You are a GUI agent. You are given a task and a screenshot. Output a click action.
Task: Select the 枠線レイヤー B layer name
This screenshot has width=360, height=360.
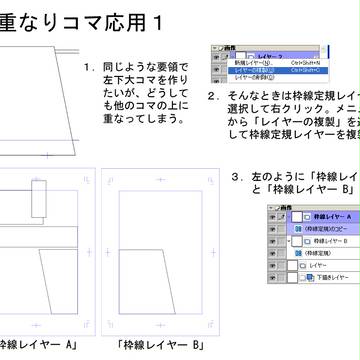coord(331,241)
